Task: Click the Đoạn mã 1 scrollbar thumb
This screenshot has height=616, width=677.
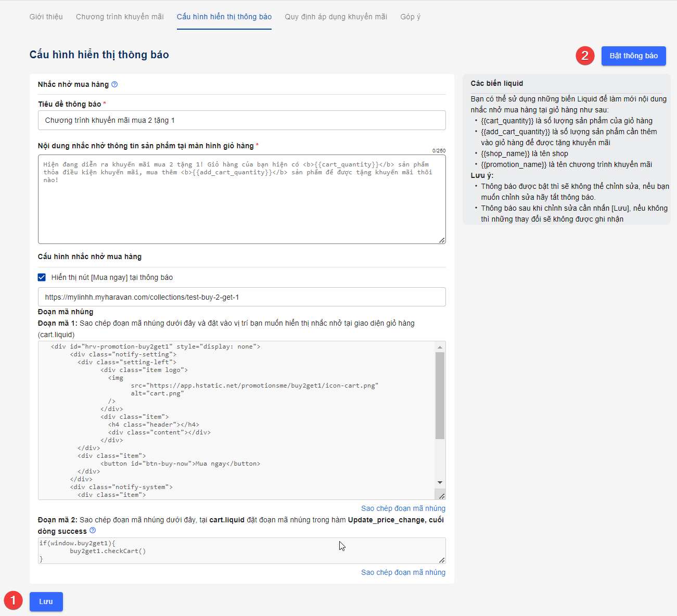Action: point(440,395)
